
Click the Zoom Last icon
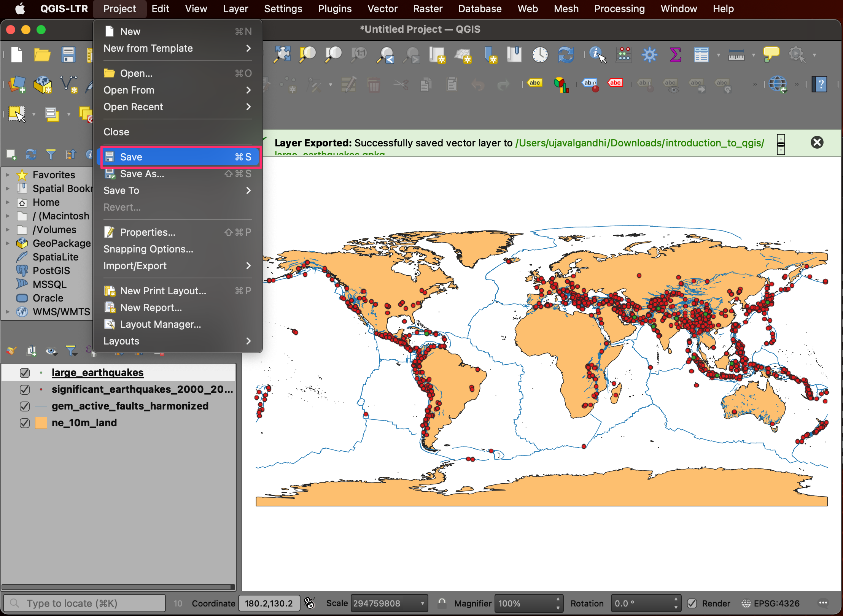(385, 55)
